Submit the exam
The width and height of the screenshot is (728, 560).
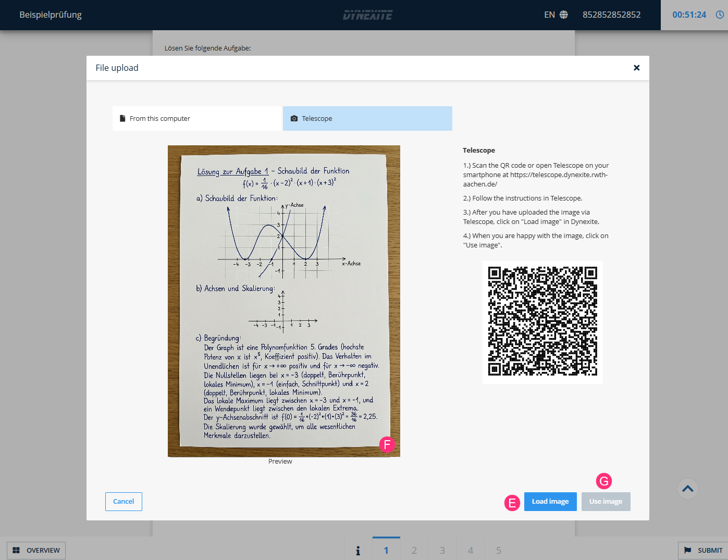[x=703, y=550]
